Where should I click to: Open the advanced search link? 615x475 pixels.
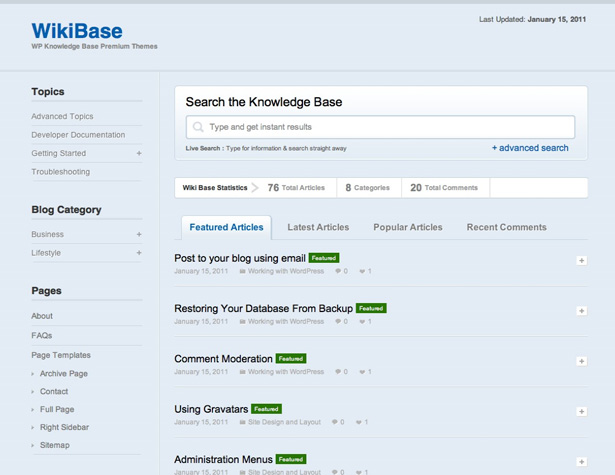[x=530, y=148]
